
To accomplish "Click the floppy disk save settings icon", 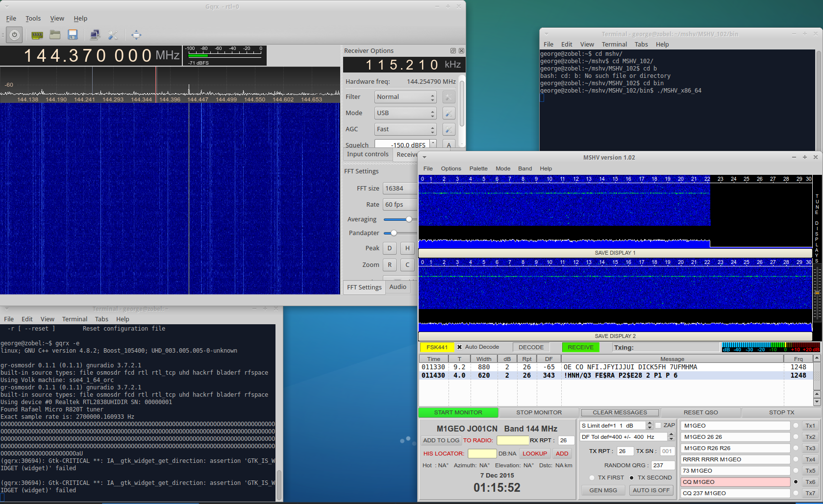I will [x=73, y=35].
